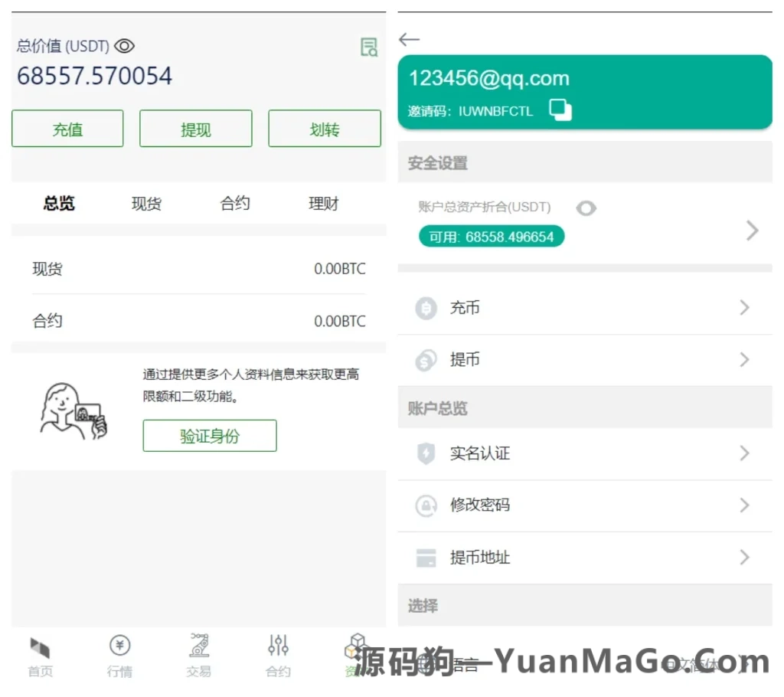
Task: Toggle visibility of 账户总资产折合 balance
Action: [586, 208]
